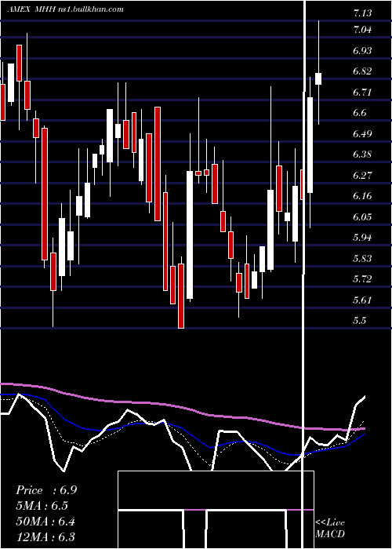This screenshot has height=549, width=392.
Task: Click the 5MA : 6.5 readout
Action: pyautogui.click(x=42, y=506)
